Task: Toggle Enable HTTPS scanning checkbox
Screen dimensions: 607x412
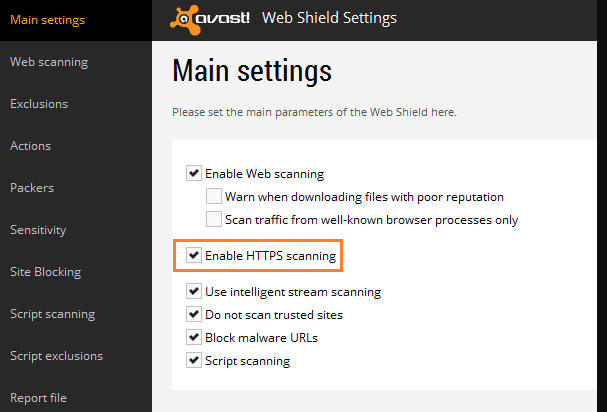Action: pyautogui.click(x=194, y=255)
